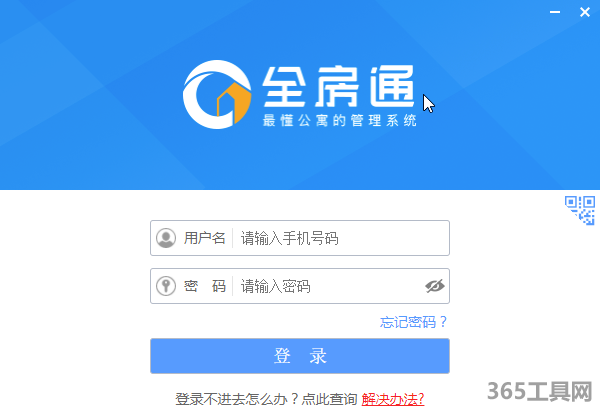Screen dimensions: 600x420
Task: Switch to QR code login
Action: (580, 210)
